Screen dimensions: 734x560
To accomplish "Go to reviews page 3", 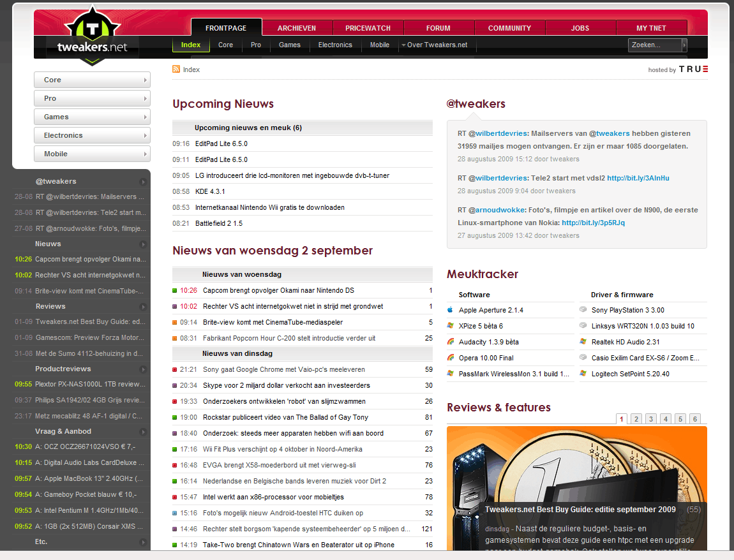I will (650, 419).
